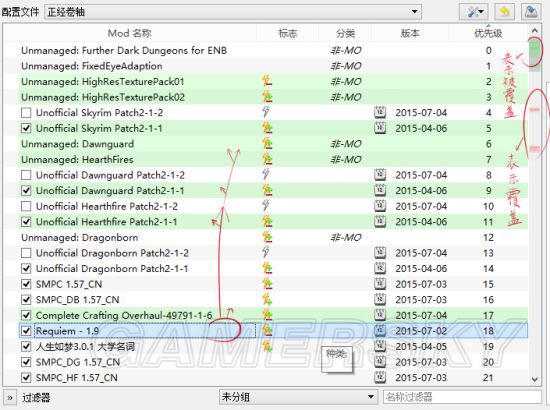Screen dimensions: 550x410
Task: Expand the 过滤器 panel with arrow button
Action: click(x=9, y=397)
